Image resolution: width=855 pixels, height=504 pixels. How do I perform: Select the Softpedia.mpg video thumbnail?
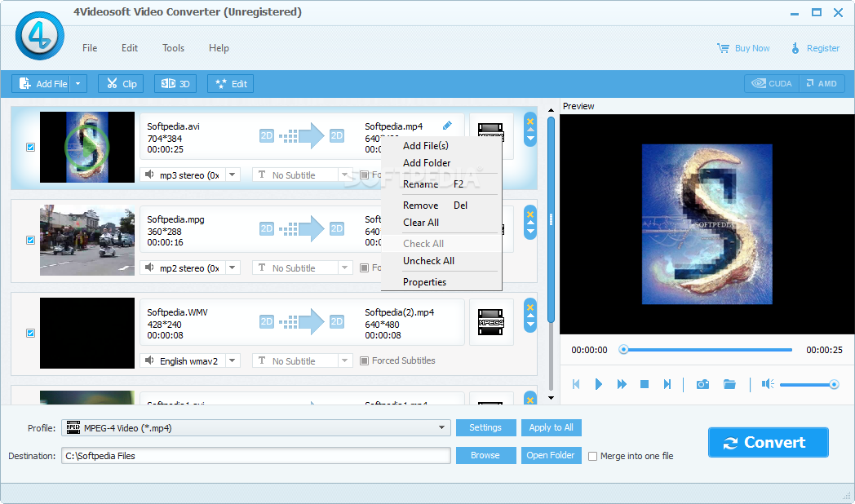(87, 240)
